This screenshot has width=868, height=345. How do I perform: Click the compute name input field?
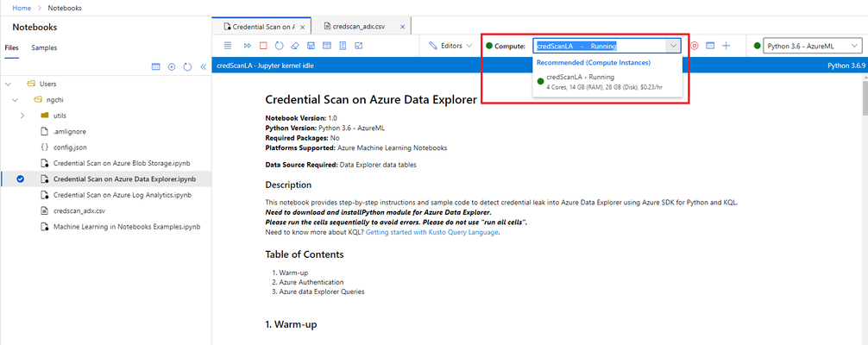click(x=600, y=46)
